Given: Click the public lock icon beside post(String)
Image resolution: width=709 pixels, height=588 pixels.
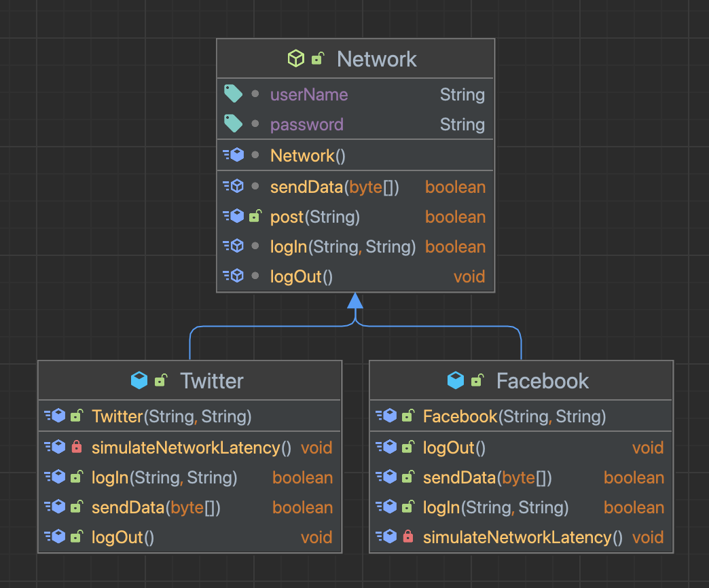Looking at the screenshot, I should pos(255,216).
